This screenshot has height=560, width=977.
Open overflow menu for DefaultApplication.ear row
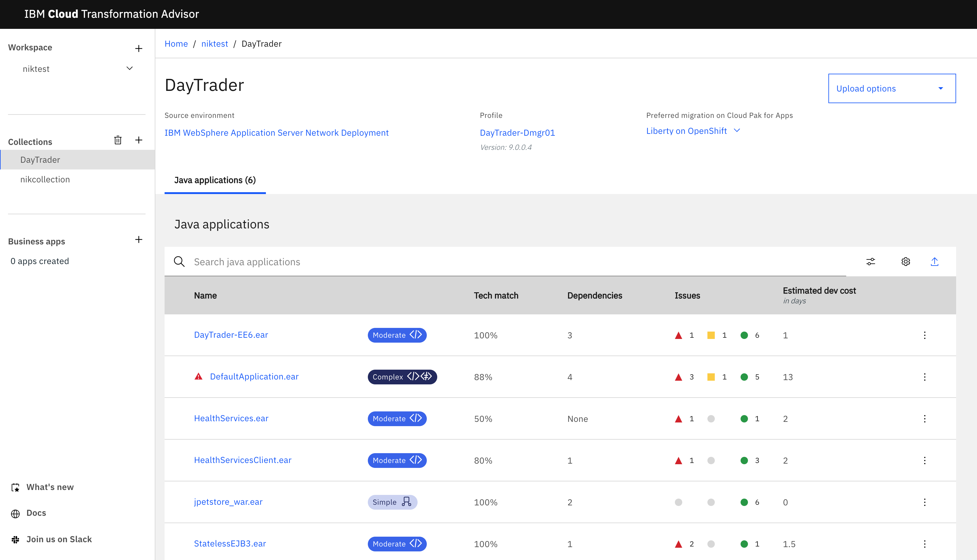tap(925, 377)
